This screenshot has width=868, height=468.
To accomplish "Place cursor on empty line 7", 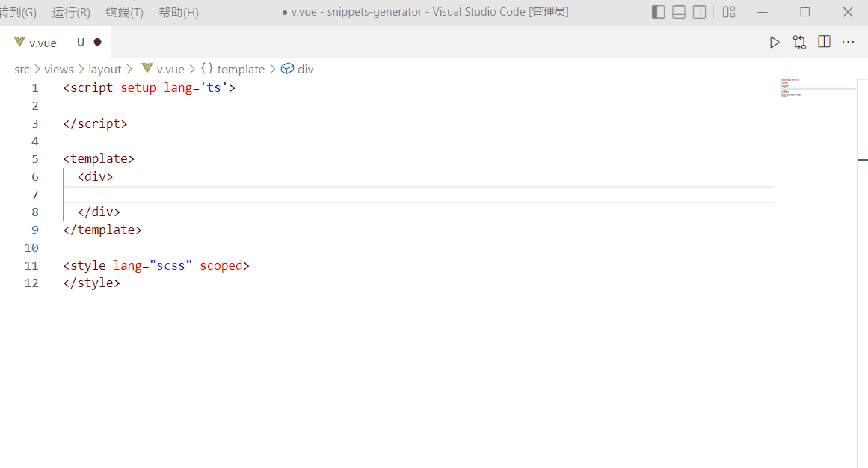I will (x=419, y=194).
